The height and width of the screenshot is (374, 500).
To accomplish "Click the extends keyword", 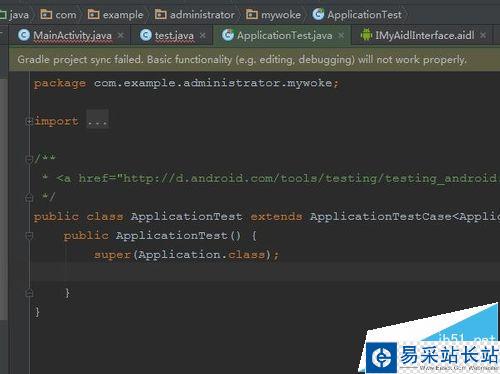I will pyautogui.click(x=276, y=216).
